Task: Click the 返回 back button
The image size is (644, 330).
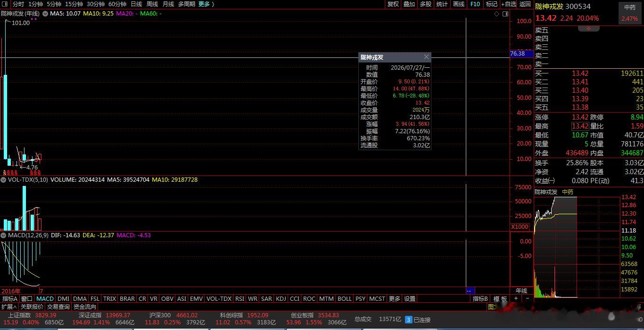Action: (x=525, y=4)
